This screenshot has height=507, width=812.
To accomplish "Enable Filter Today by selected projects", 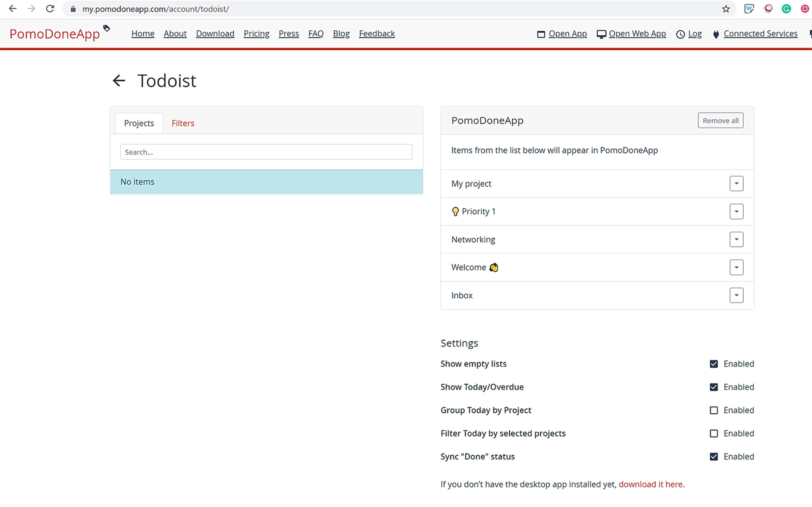I will (714, 433).
